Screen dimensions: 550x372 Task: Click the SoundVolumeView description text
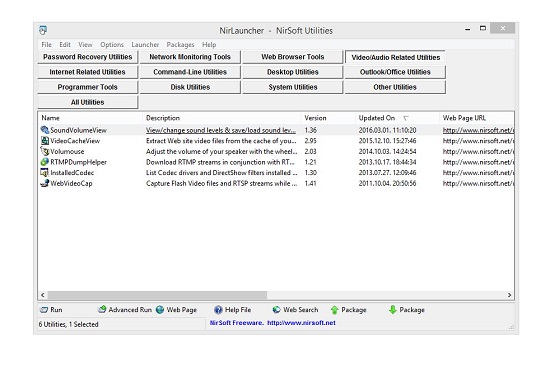221,130
